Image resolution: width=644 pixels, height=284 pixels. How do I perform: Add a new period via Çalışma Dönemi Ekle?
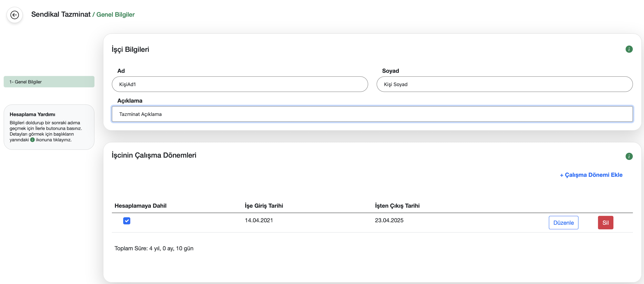click(x=591, y=175)
